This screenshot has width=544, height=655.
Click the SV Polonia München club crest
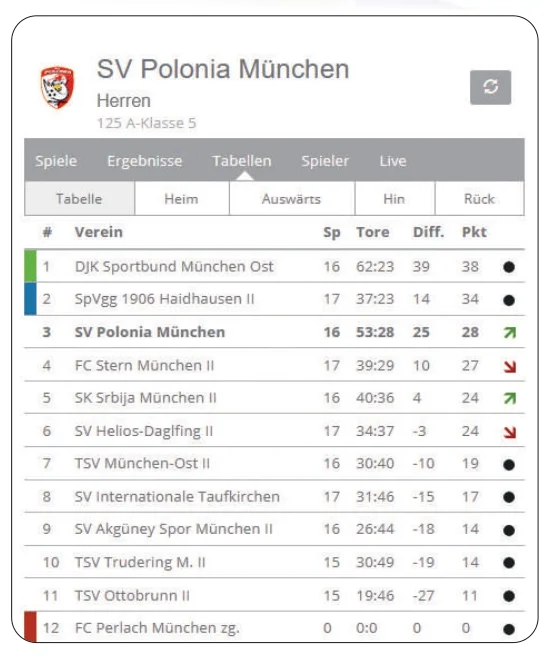(58, 87)
